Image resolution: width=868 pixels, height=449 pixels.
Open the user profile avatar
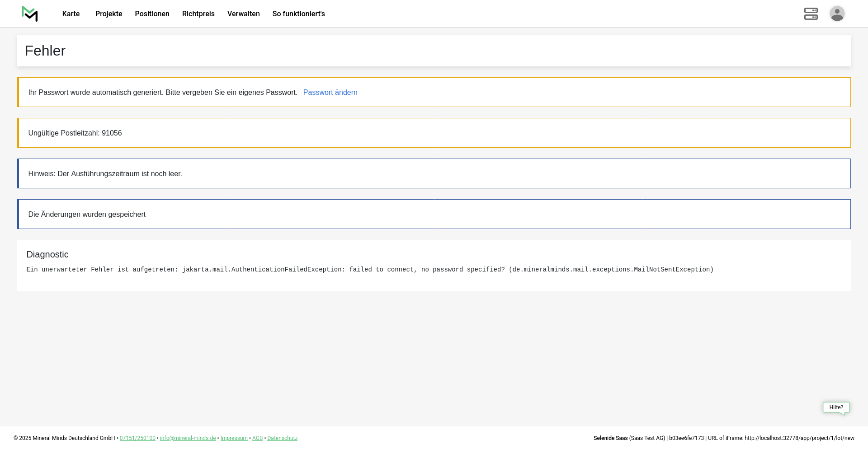[837, 14]
